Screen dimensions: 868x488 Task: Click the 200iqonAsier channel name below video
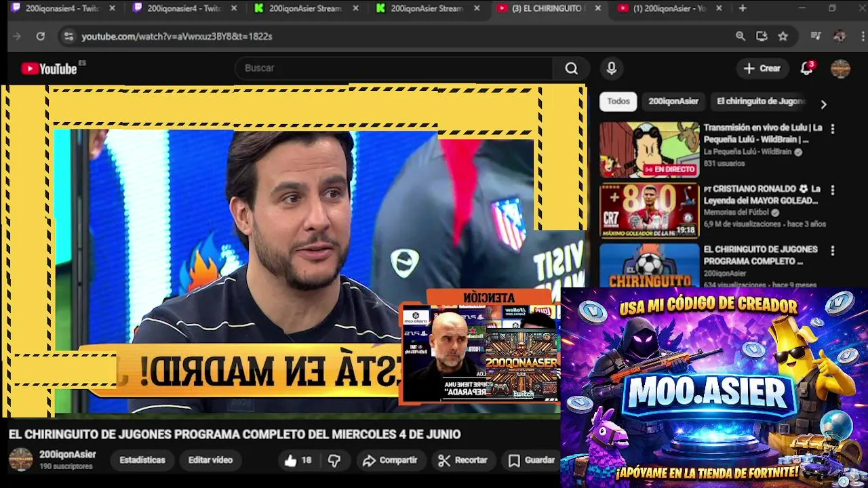point(68,455)
